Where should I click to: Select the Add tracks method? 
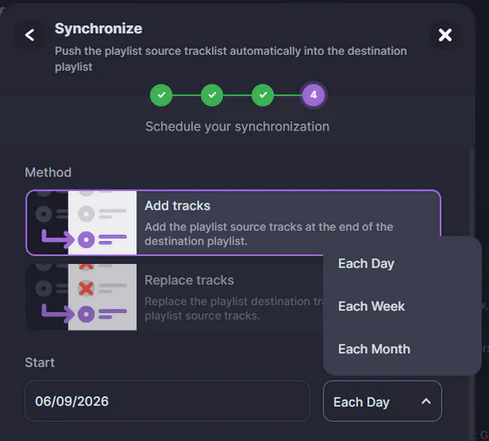pyautogui.click(x=233, y=223)
